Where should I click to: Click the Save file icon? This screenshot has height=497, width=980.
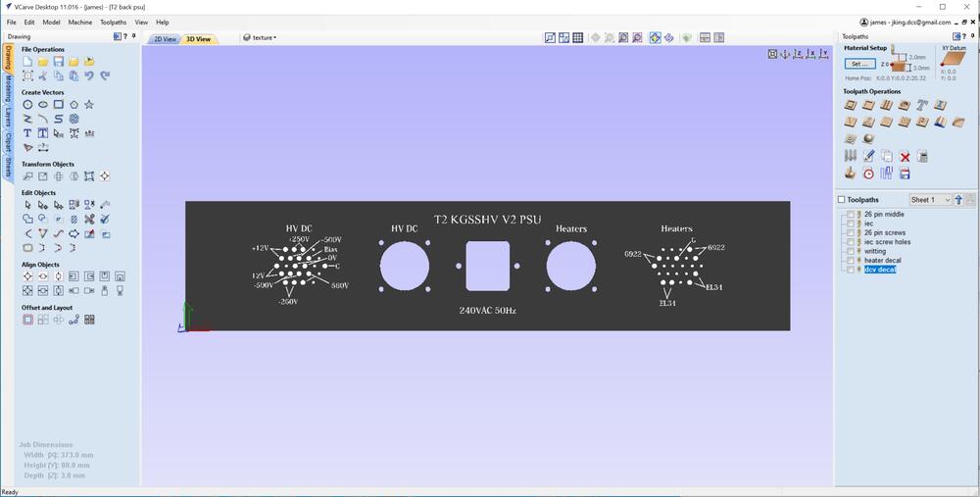[x=59, y=62]
